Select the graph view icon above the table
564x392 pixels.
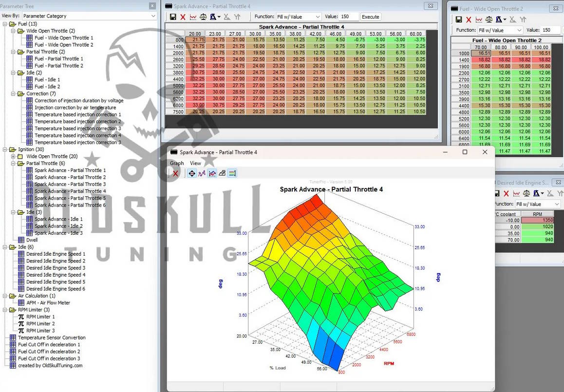[x=193, y=17]
